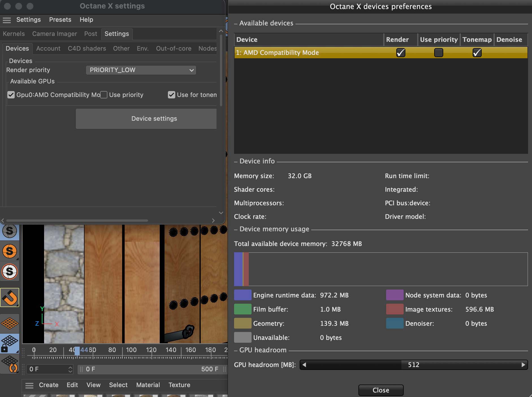This screenshot has height=397, width=532.
Task: Click the Engine runtime data color swatch
Action: pyautogui.click(x=243, y=295)
